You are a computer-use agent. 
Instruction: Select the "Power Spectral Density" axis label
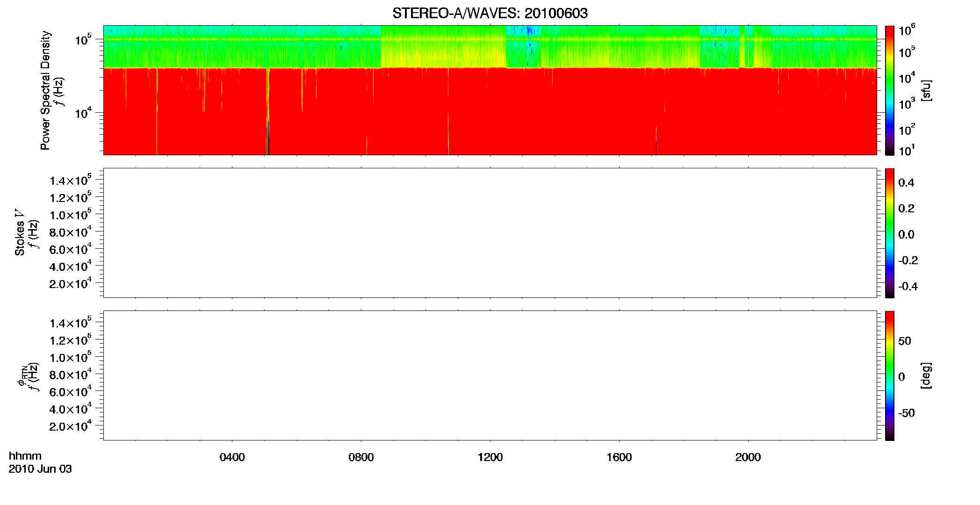coord(45,90)
